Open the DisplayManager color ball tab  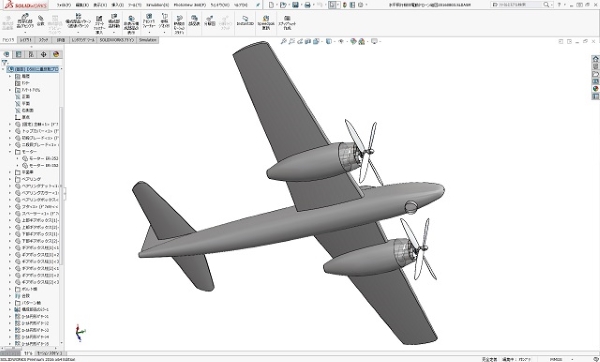pyautogui.click(x=56, y=54)
